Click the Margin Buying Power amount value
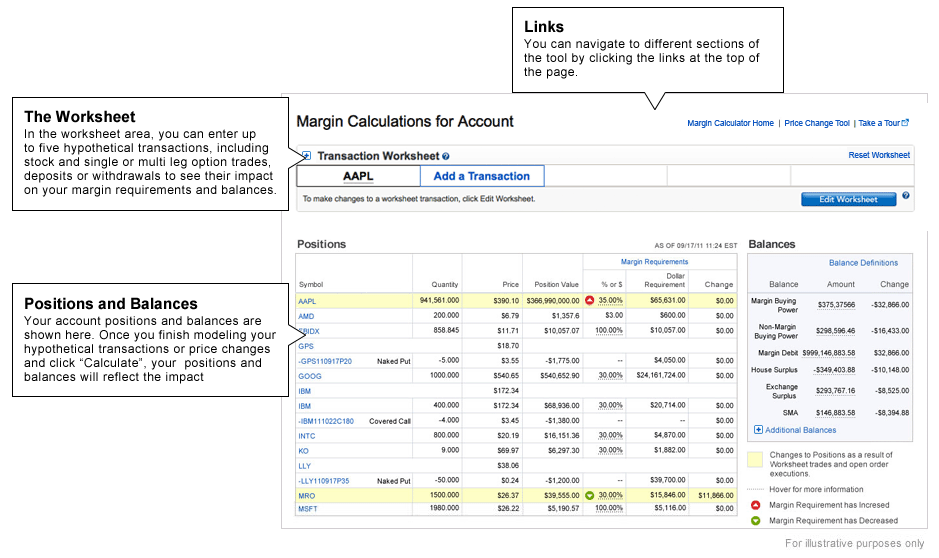The width and height of the screenshot is (939, 558). pyautogui.click(x=836, y=305)
